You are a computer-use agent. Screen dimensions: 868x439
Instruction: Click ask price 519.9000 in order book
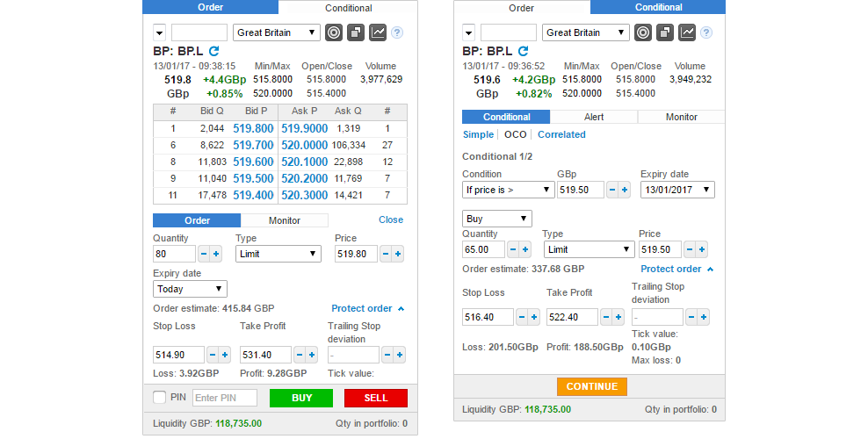[305, 129]
